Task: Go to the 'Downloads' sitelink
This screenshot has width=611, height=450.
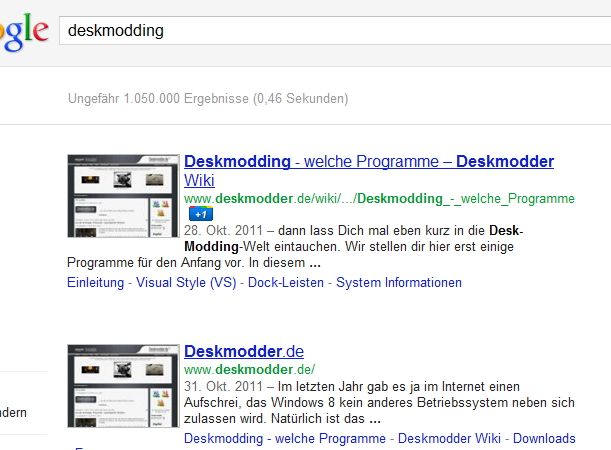Action: click(544, 439)
